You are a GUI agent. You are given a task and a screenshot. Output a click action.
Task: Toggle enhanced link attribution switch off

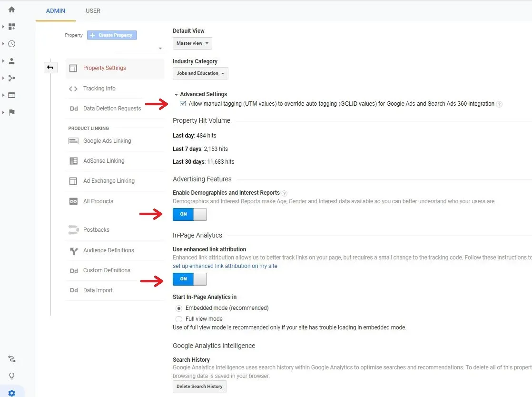[x=190, y=279]
